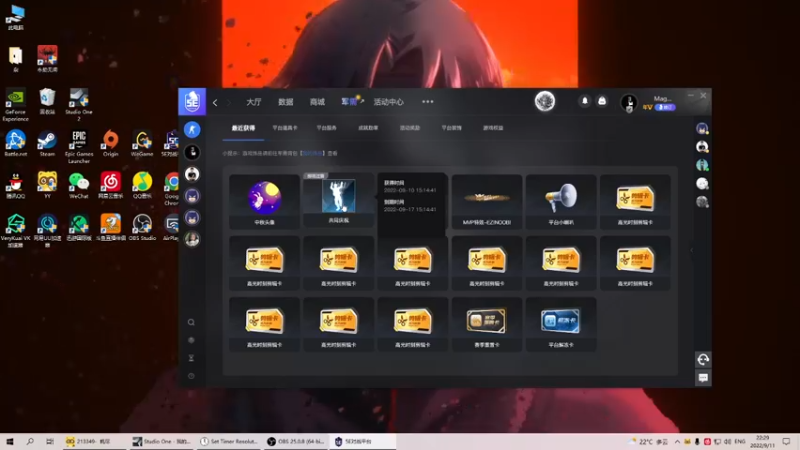Open the notification bell

585,101
